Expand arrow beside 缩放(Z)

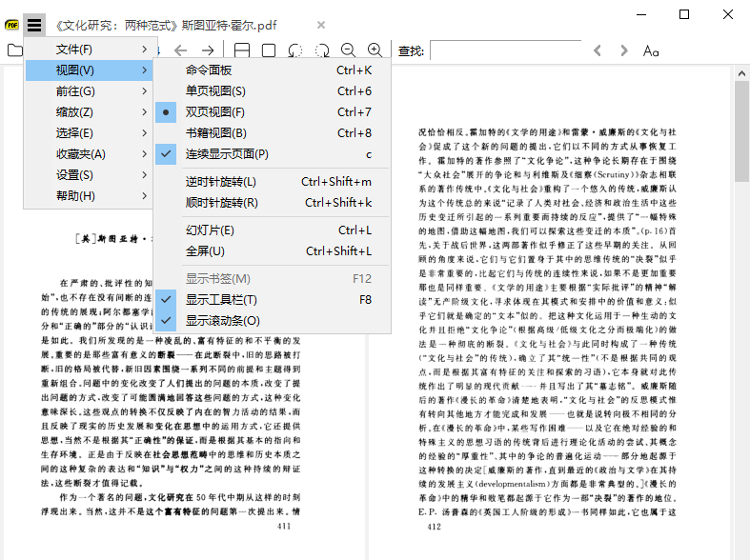(145, 112)
